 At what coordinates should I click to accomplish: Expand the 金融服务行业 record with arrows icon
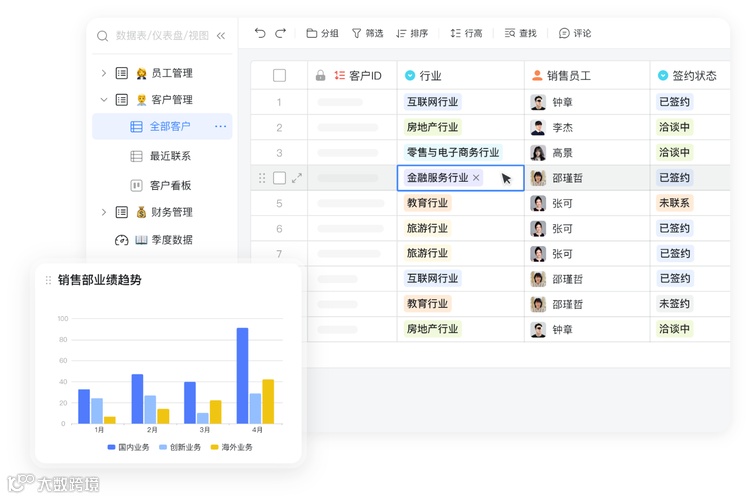297,178
